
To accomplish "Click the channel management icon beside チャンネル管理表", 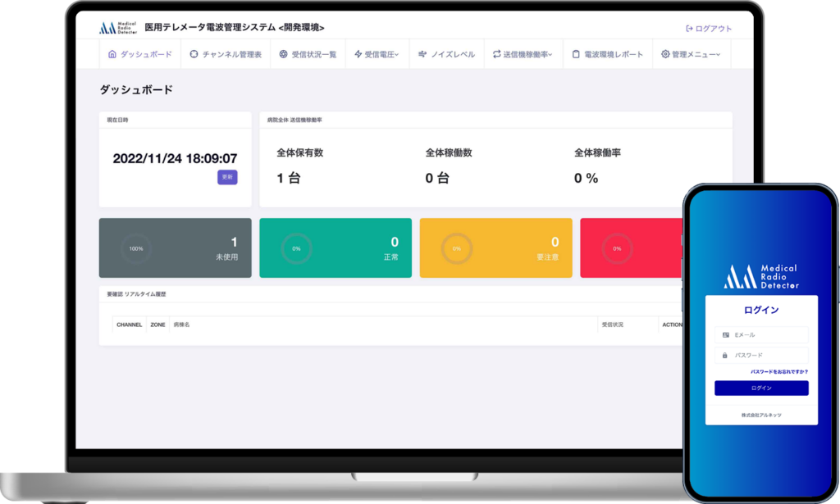I will 194,55.
